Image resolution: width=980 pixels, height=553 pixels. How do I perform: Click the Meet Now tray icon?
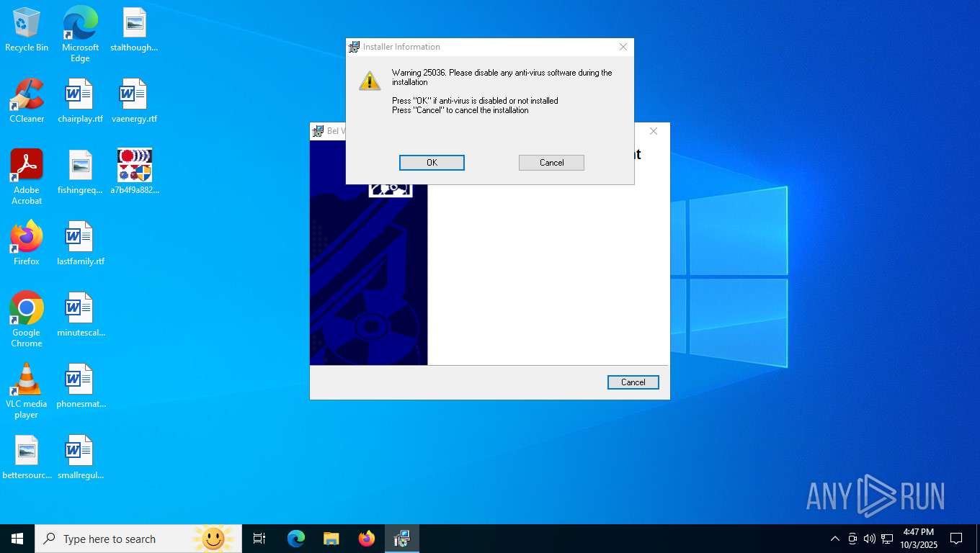point(852,539)
